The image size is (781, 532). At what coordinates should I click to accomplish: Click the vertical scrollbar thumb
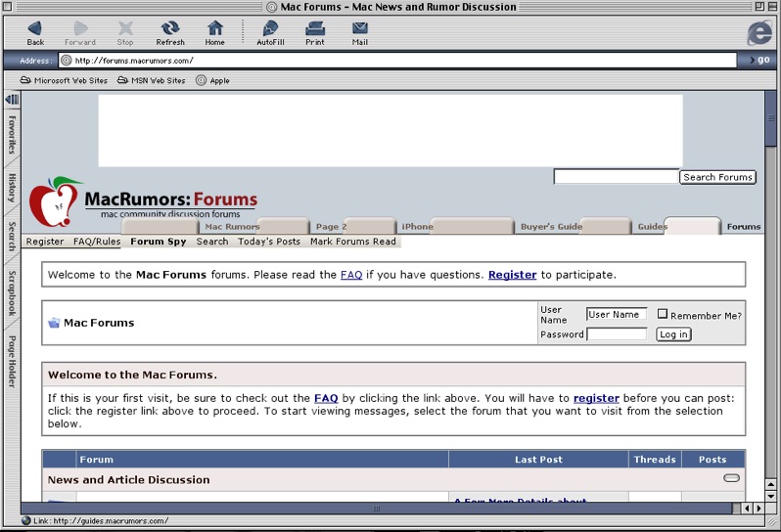click(770, 119)
